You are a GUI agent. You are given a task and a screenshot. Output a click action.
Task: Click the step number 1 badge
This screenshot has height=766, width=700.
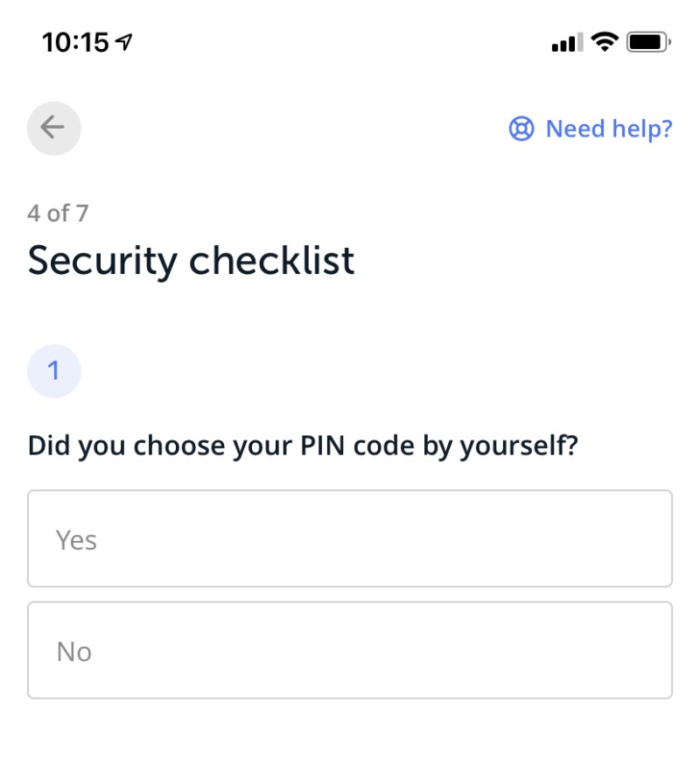53,371
